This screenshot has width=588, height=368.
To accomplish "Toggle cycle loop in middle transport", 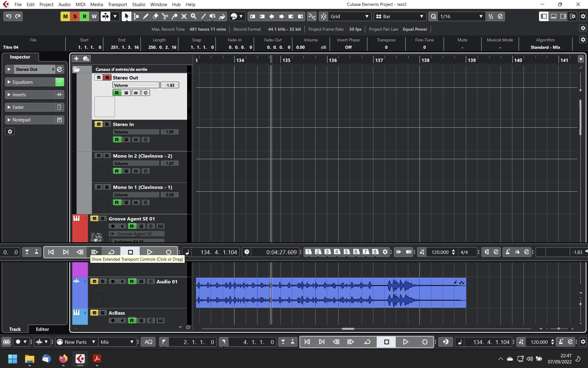I will [x=111, y=252].
